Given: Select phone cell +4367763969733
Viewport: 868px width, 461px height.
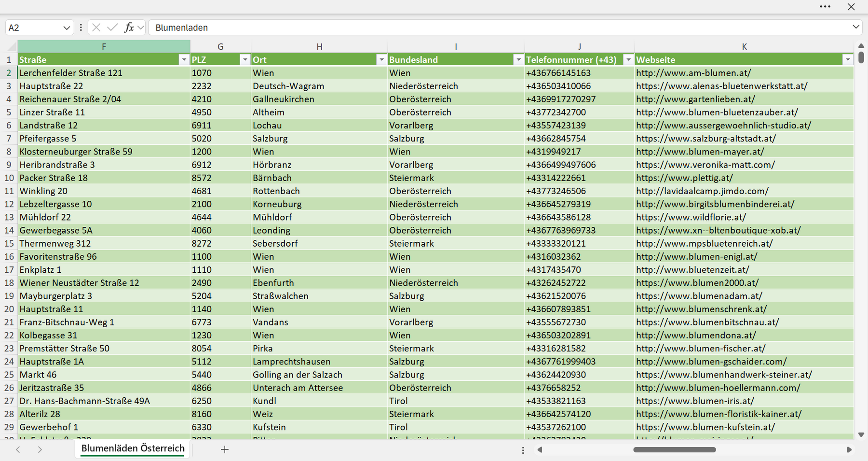Looking at the screenshot, I should tap(579, 230).
